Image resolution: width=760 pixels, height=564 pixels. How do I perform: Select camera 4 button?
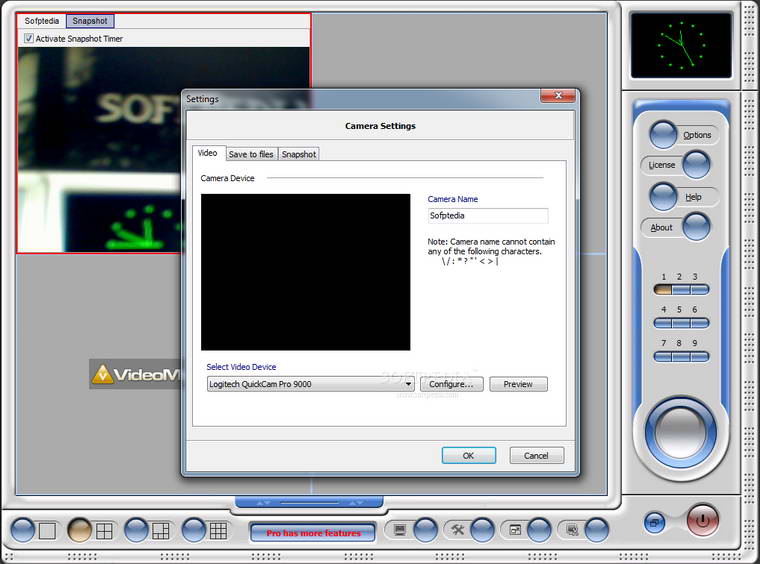click(663, 323)
